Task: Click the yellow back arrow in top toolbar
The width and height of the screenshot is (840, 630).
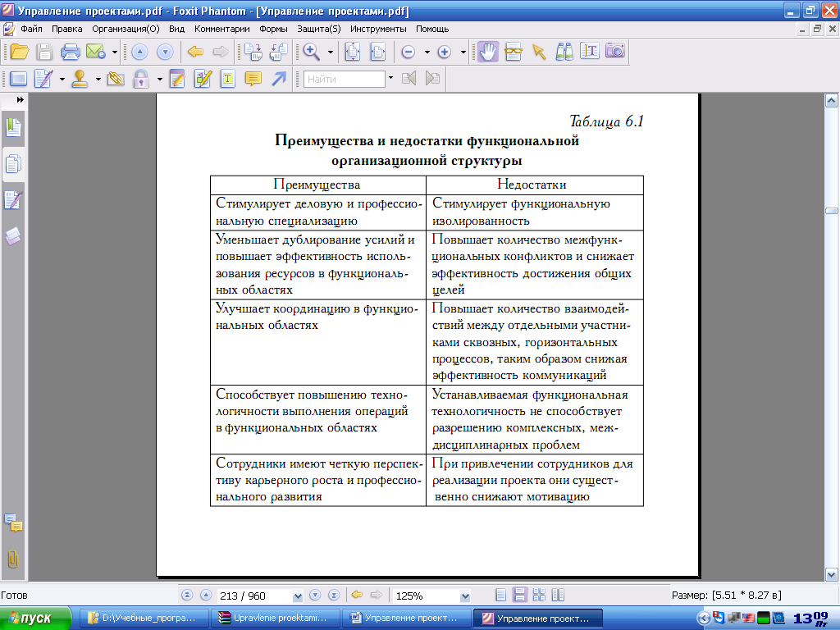Action: click(x=195, y=52)
